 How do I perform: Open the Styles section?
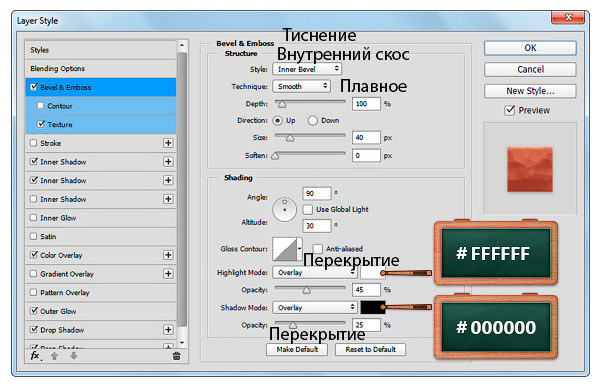[x=101, y=50]
